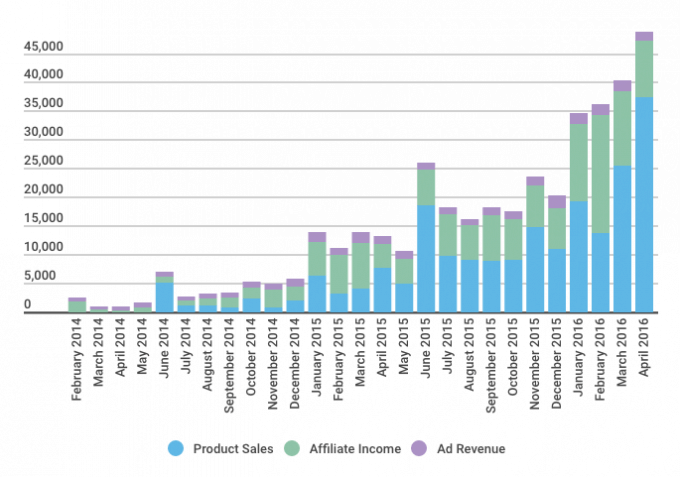680x477 pixels.
Task: Click the July 2014 axis label
Action: [x=185, y=346]
